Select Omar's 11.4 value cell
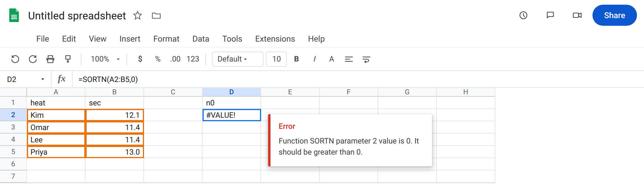Viewport: 644px width, 188px height. tap(114, 127)
